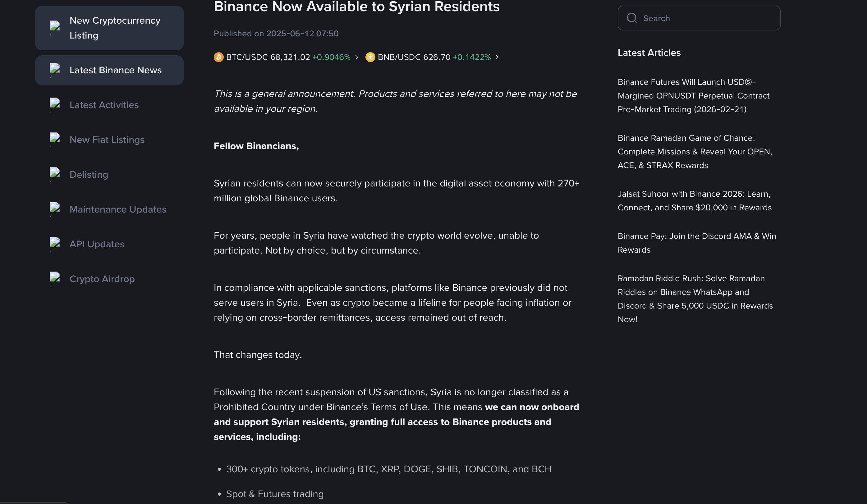Click the icon beside New Fiat Listings
This screenshot has width=867, height=504.
click(x=55, y=139)
